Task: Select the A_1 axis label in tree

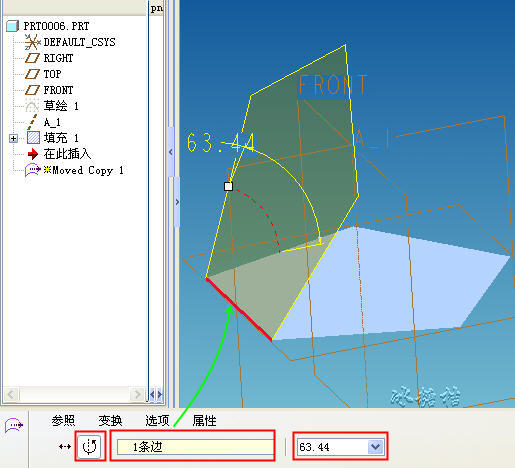Action: coord(52,122)
